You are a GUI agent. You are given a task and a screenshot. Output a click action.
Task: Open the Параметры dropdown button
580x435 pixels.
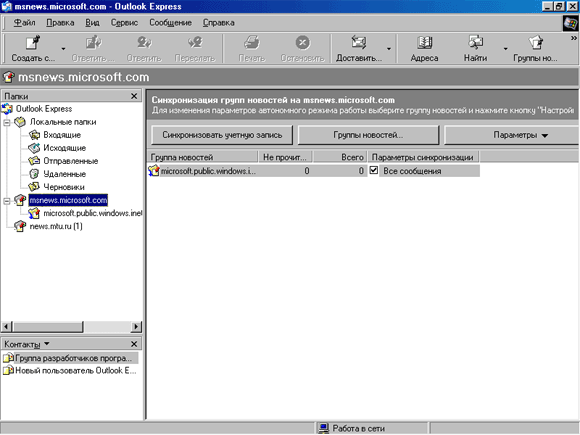512,135
